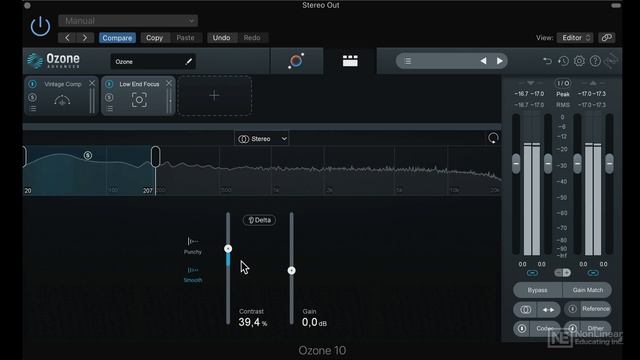Image resolution: width=640 pixels, height=360 pixels.
Task: Click the Bypass button
Action: [537, 290]
